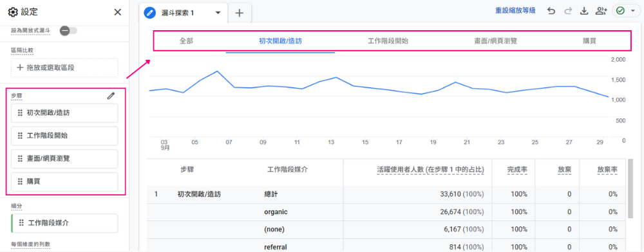
Task: Click 重設縮放等級 link
Action: (x=515, y=11)
